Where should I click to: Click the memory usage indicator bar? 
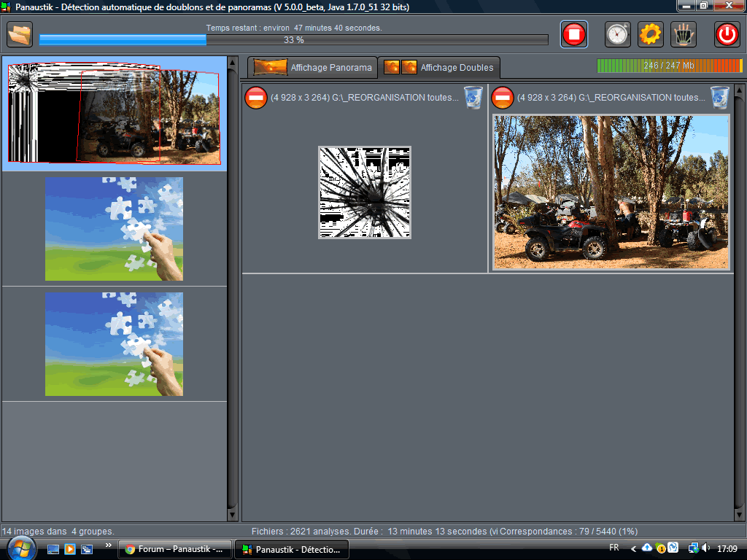[669, 66]
